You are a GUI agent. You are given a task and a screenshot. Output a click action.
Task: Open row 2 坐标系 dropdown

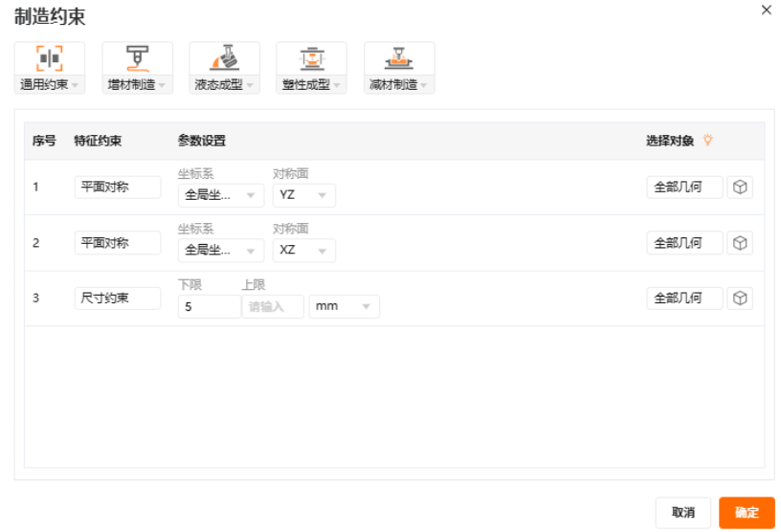[x=221, y=251]
